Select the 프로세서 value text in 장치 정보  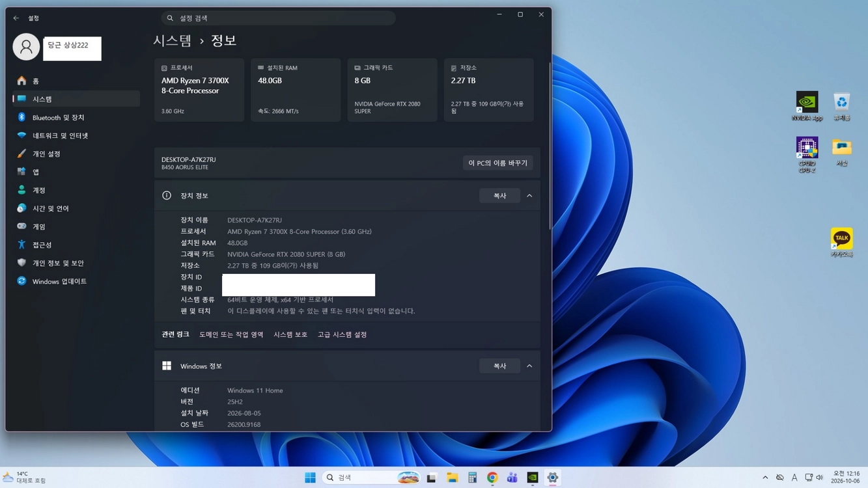300,232
